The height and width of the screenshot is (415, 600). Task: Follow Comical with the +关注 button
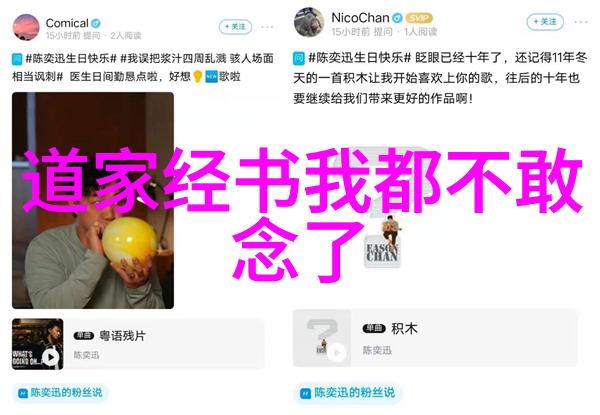pyautogui.click(x=235, y=27)
